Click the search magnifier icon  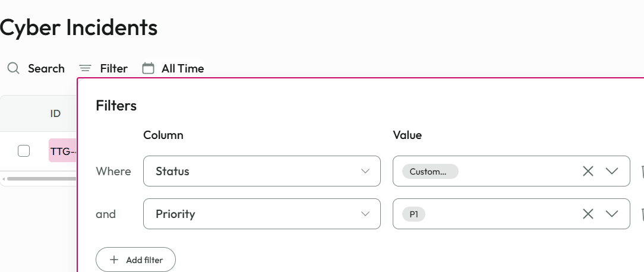click(x=13, y=68)
